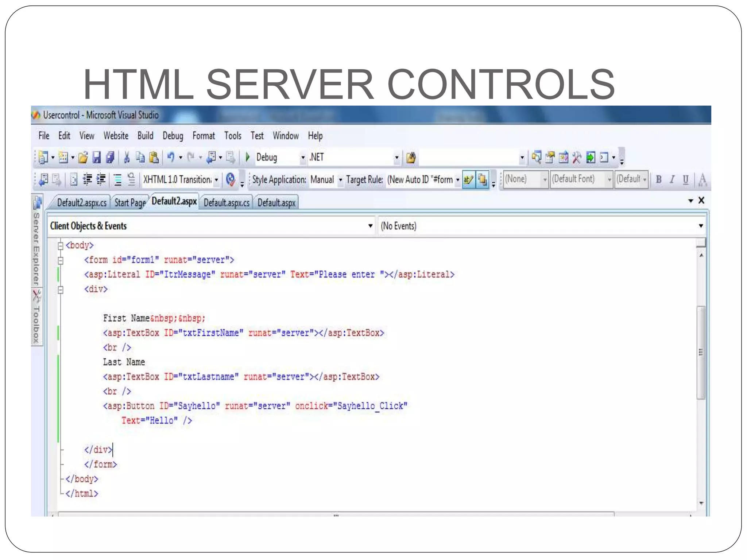The image size is (747, 560).
Task: Click the Decrease Indent icon
Action: click(x=88, y=179)
